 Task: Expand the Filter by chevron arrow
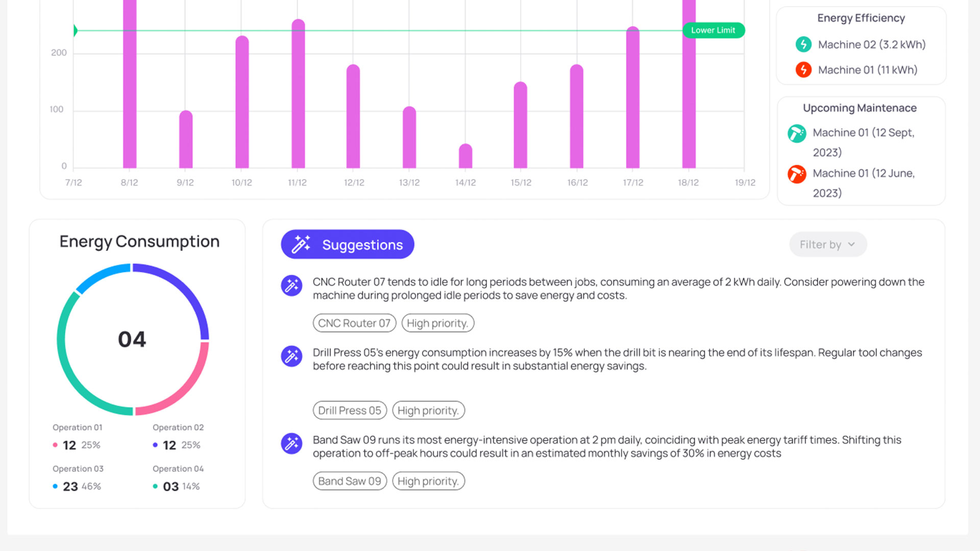[x=851, y=244]
